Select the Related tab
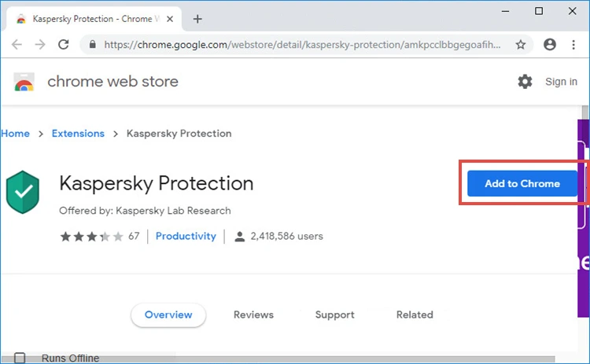Image resolution: width=590 pixels, height=364 pixels. point(415,314)
